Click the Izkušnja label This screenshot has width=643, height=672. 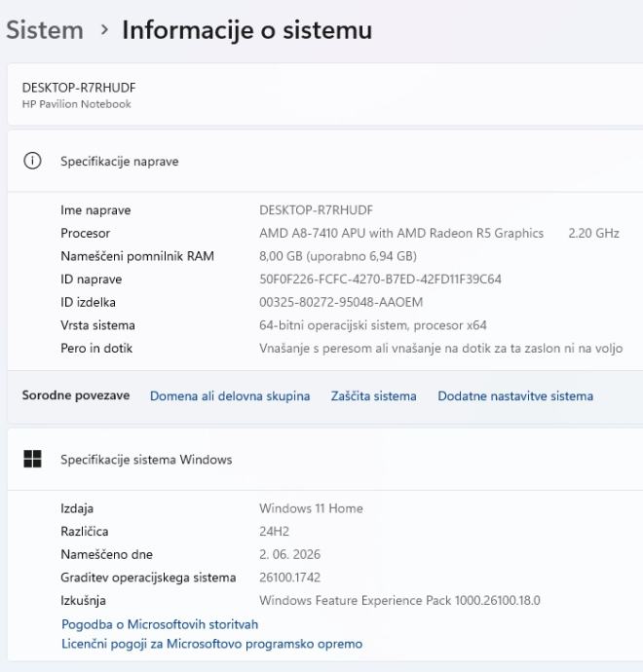[x=83, y=601]
